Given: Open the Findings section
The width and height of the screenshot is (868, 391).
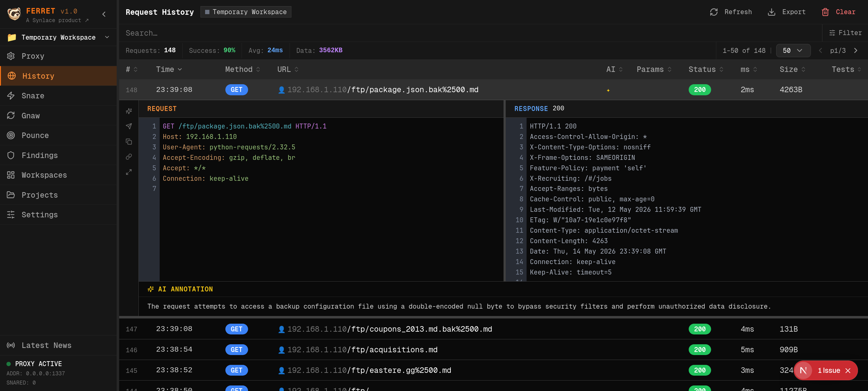Looking at the screenshot, I should (x=58, y=155).
